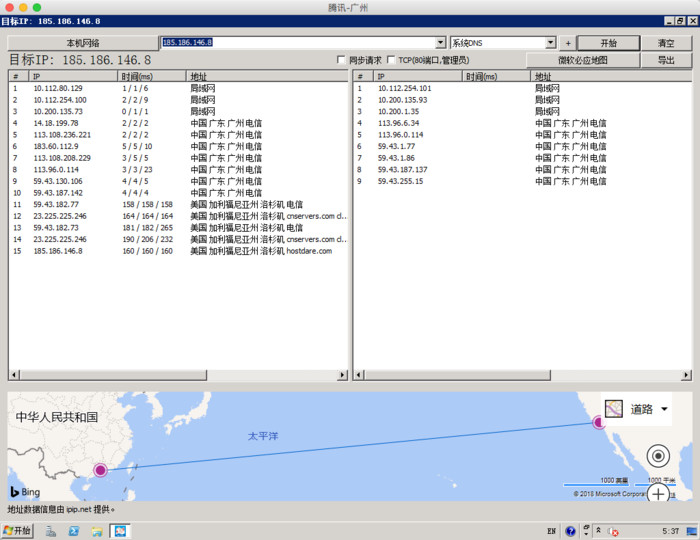
Task: Click the 微软必应地图 button
Action: [x=583, y=60]
